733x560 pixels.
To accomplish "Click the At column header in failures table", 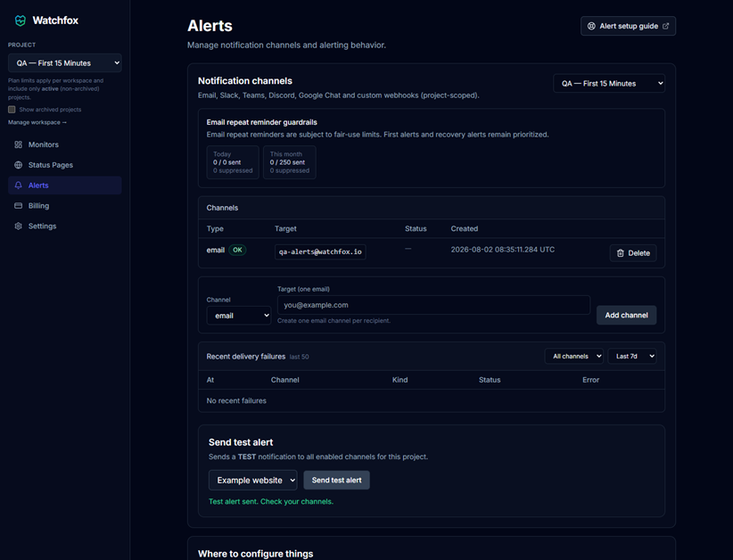I will click(x=210, y=380).
